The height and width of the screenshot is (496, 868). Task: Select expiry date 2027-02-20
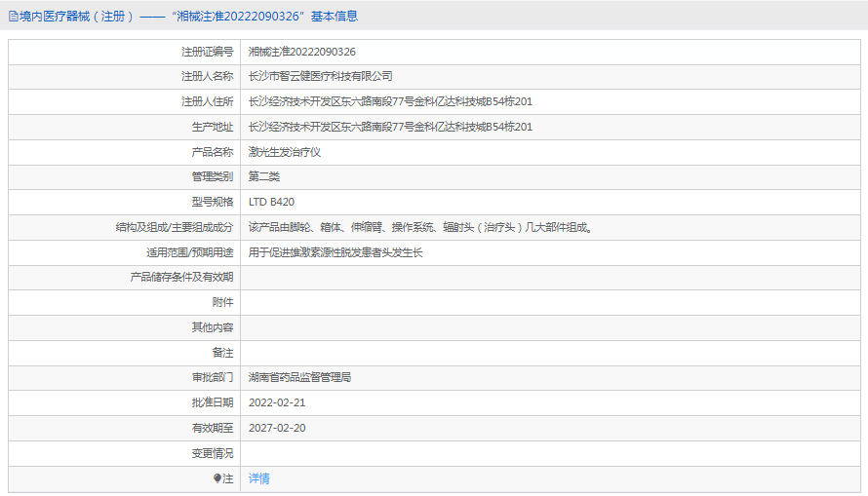[x=277, y=428]
